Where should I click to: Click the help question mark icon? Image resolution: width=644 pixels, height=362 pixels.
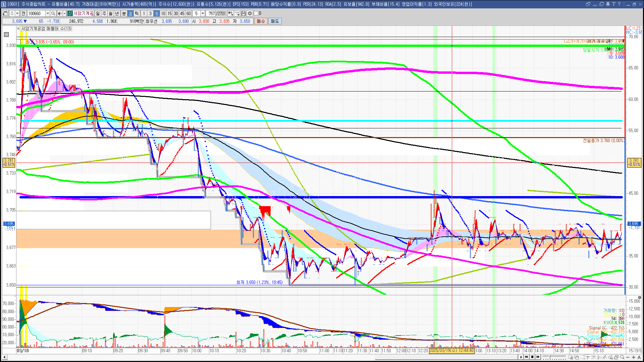[619, 4]
